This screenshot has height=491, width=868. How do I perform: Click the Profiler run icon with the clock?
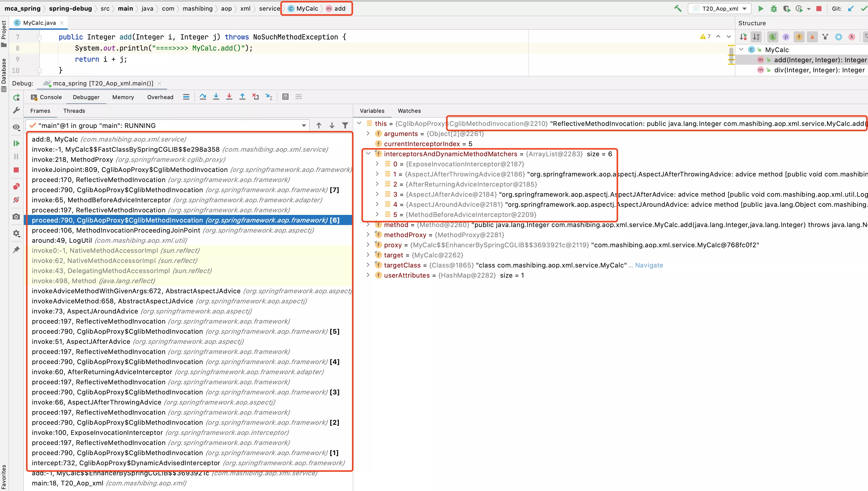click(799, 9)
